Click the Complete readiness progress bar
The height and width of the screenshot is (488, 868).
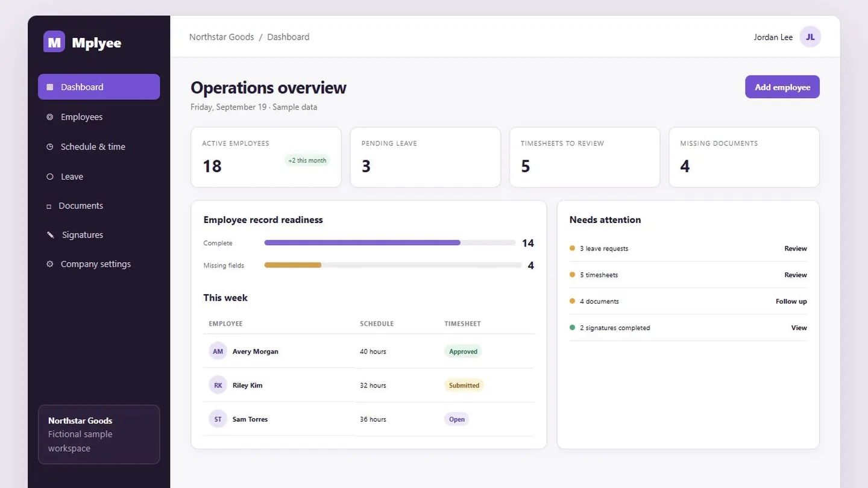click(x=390, y=243)
